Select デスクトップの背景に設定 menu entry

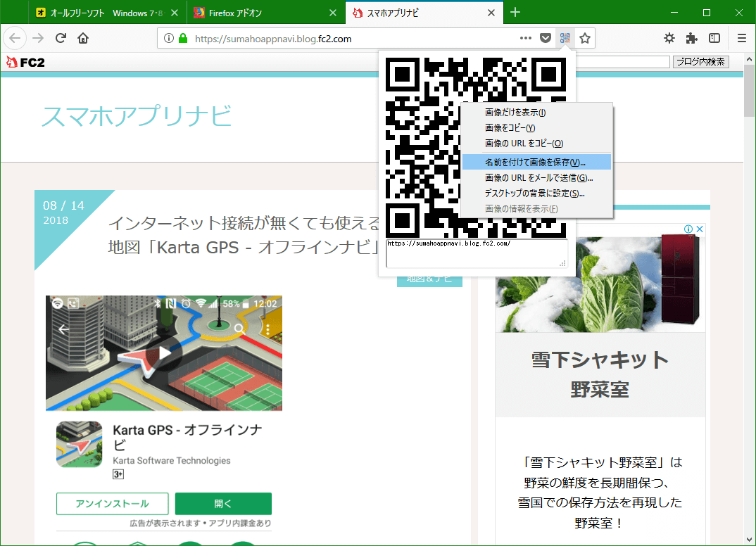537,193
